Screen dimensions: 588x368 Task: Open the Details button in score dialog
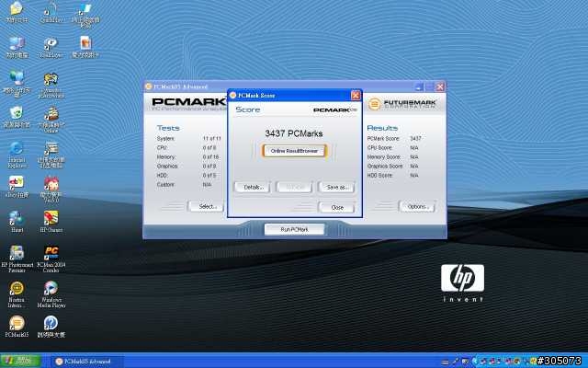click(x=252, y=187)
